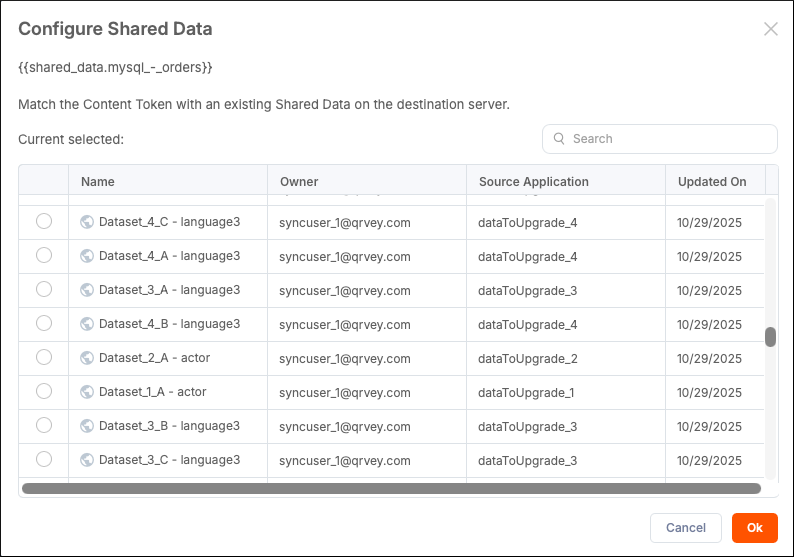Screen dimensions: 794x557
Task: Click the Updated On column header
Action: 716,181
